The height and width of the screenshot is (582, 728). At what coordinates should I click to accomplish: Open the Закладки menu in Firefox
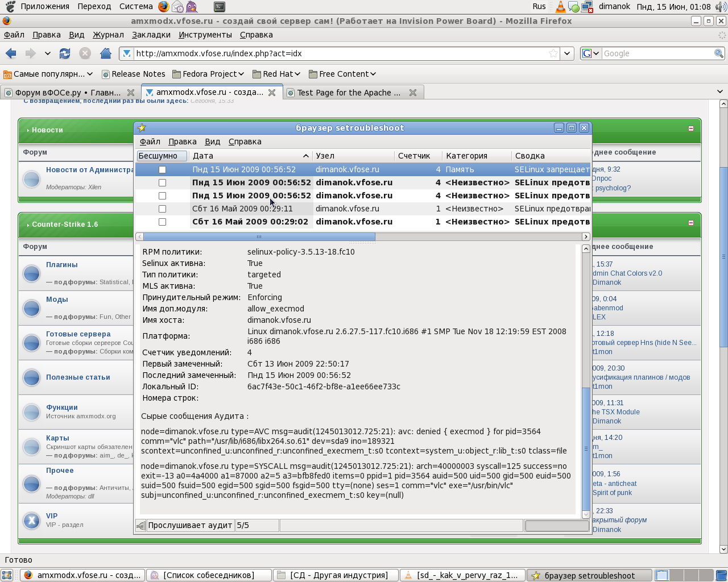click(x=151, y=35)
